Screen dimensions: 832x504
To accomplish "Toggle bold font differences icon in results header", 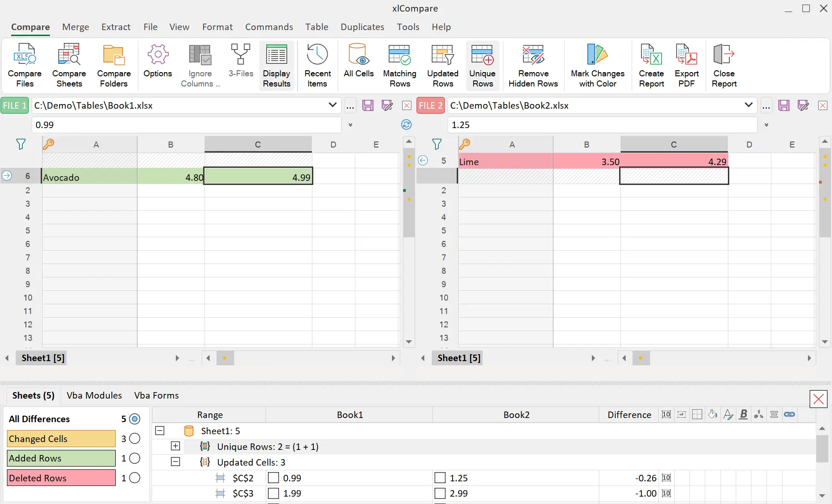I will [x=744, y=414].
